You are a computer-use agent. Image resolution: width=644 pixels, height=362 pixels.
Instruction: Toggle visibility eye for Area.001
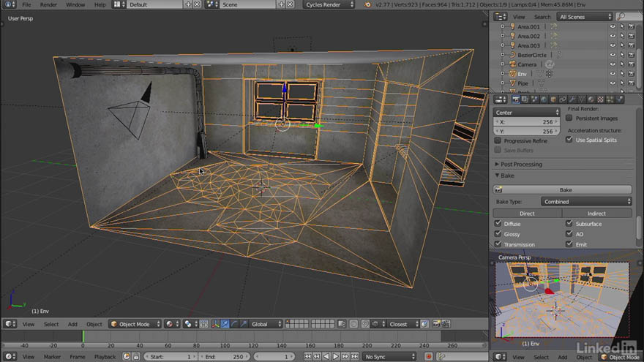pyautogui.click(x=613, y=26)
